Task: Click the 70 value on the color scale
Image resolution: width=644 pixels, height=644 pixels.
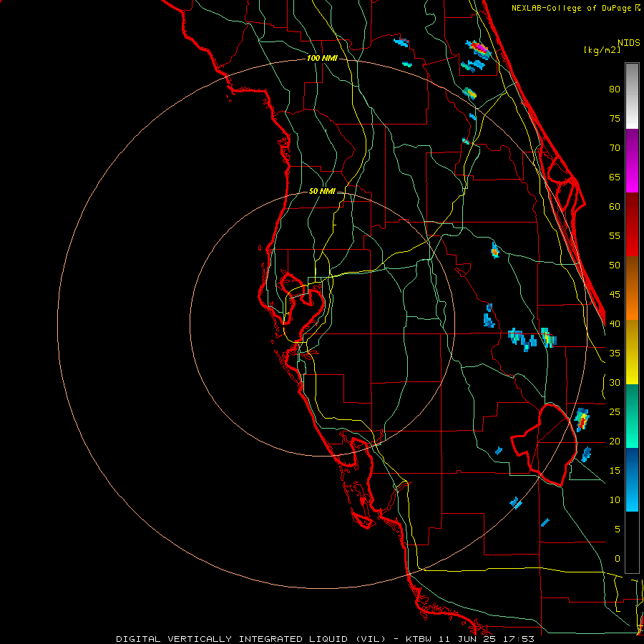Action: click(615, 148)
